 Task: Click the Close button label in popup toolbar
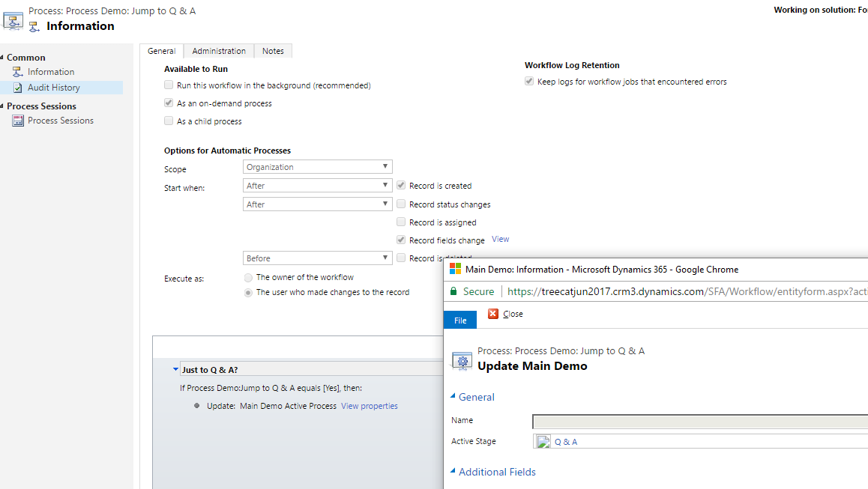(513, 314)
